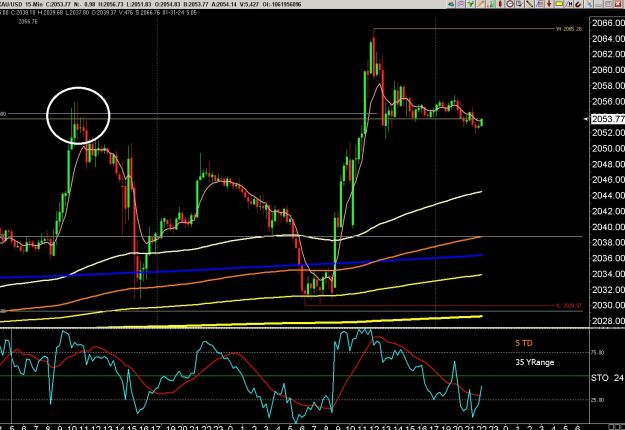
Task: Select the thick blue moving average line
Action: [239, 268]
